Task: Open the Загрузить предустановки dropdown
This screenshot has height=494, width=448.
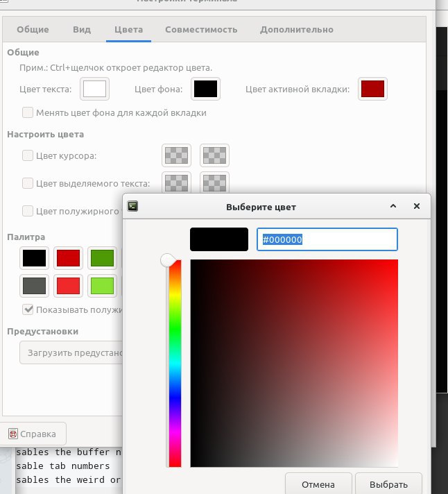Action: (71, 352)
